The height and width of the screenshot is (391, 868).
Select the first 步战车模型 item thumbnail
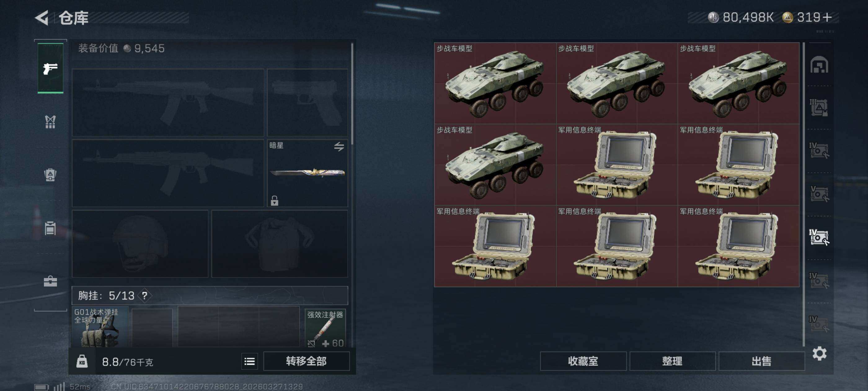(495, 83)
